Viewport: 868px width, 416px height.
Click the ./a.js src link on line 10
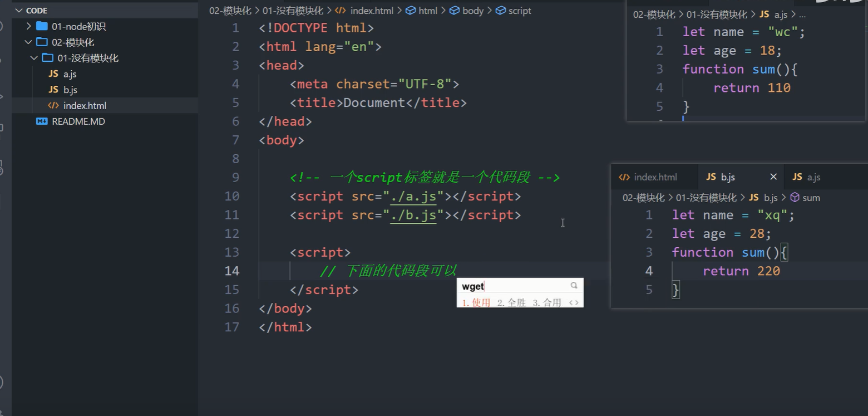coord(413,196)
